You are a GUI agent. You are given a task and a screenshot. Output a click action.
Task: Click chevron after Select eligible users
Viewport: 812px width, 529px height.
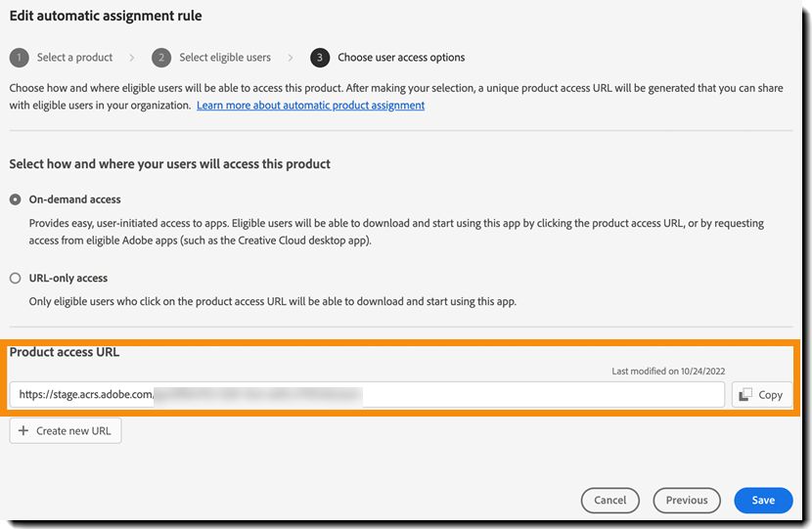click(291, 58)
